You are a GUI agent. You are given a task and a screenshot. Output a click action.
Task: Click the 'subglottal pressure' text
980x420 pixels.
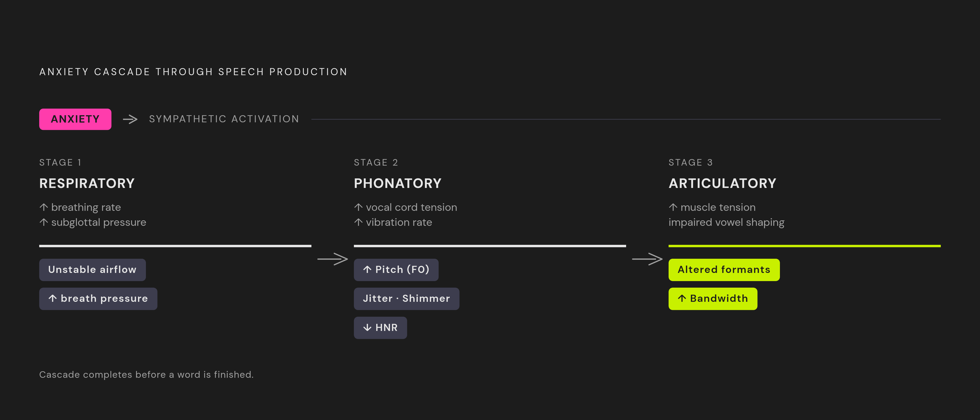pos(99,222)
